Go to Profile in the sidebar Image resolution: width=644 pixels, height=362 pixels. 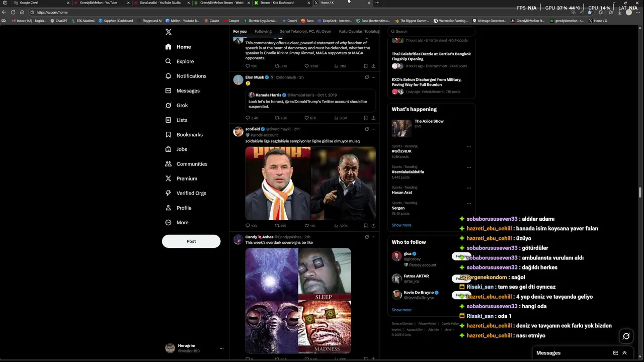click(x=178, y=208)
